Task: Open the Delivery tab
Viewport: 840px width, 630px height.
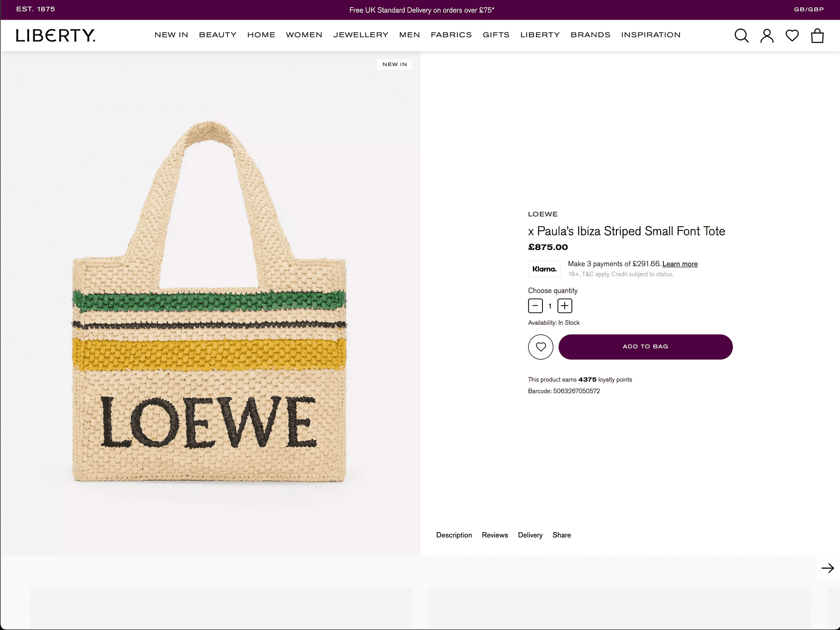Action: (530, 535)
